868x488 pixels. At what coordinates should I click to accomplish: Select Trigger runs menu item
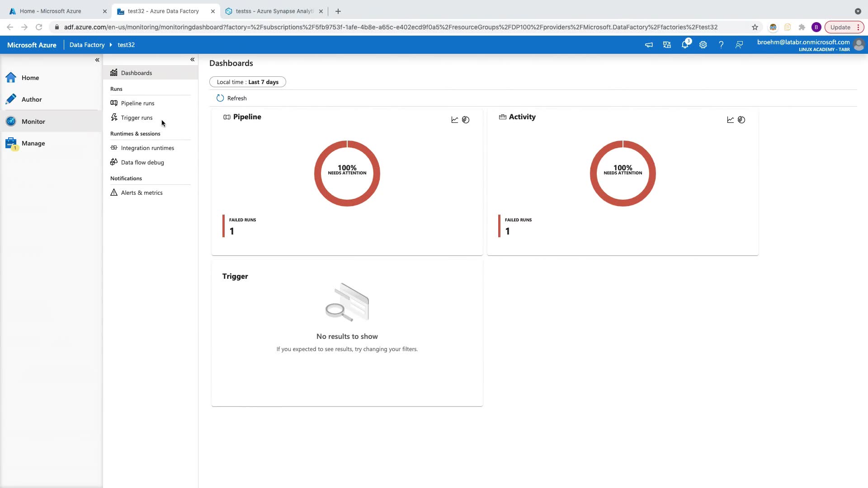point(137,117)
